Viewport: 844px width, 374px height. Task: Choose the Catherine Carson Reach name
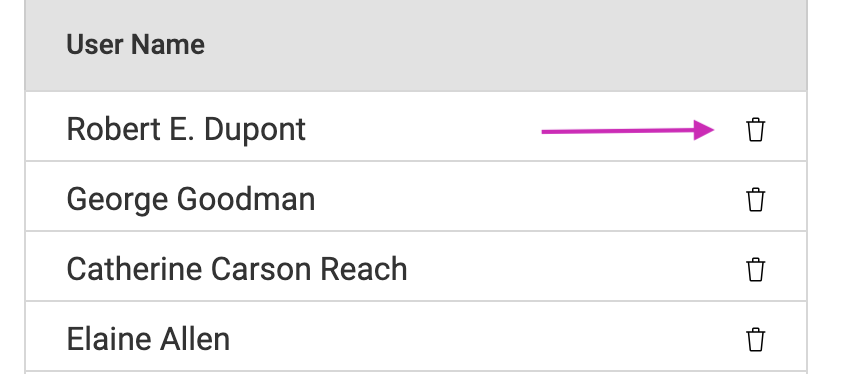coord(237,269)
